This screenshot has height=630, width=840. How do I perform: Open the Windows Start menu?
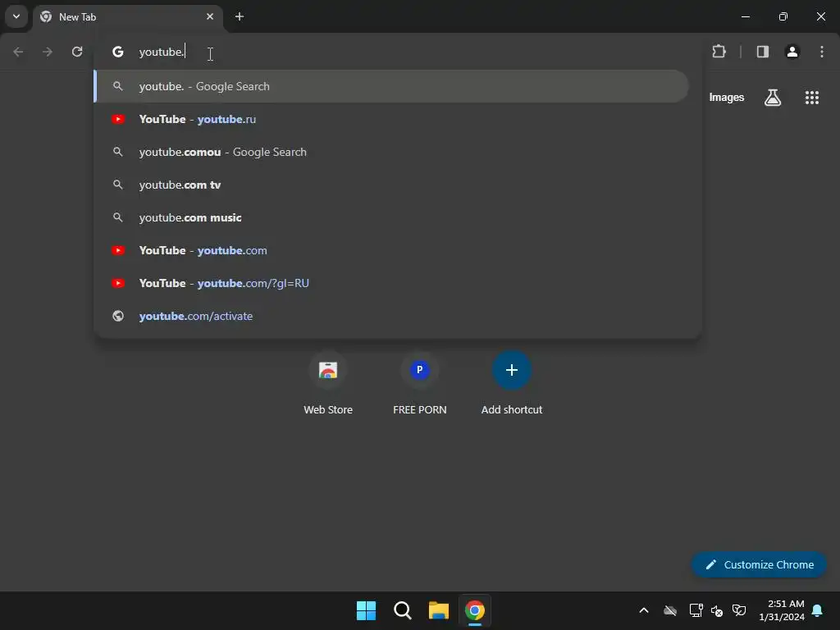pos(366,610)
